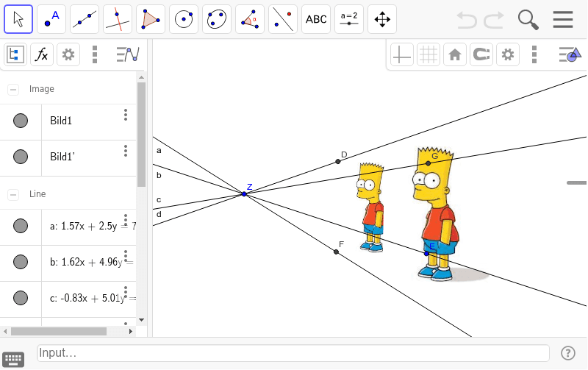Open the input help question mark

point(567,353)
